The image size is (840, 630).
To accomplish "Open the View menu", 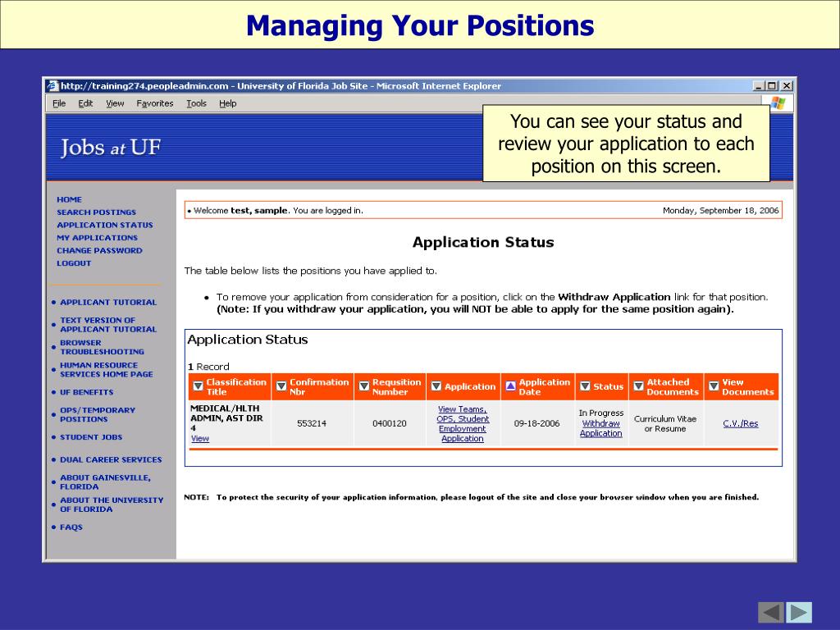I will (115, 103).
